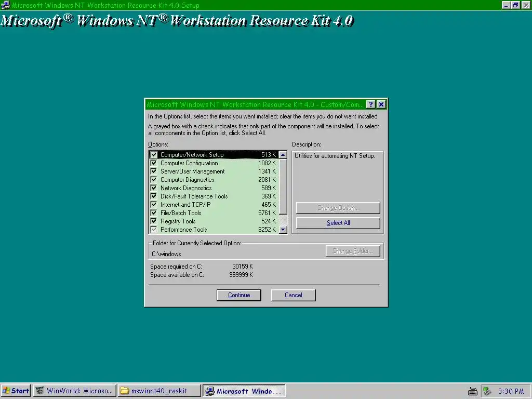532x399 pixels.
Task: Click Continue to proceed with setup
Action: coord(239,295)
